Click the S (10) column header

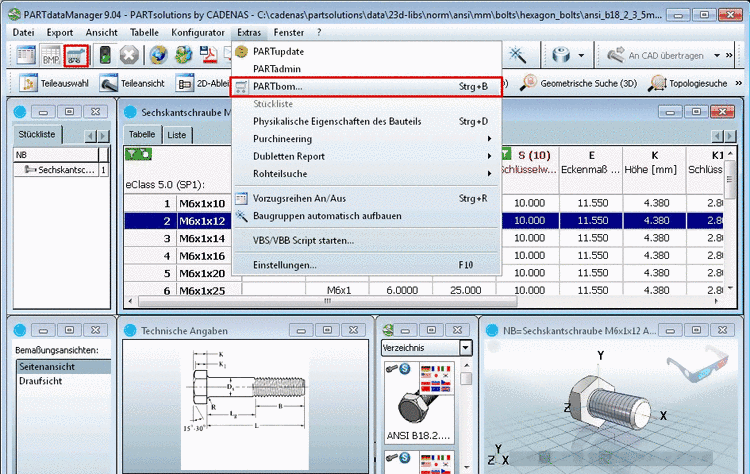coord(534,155)
